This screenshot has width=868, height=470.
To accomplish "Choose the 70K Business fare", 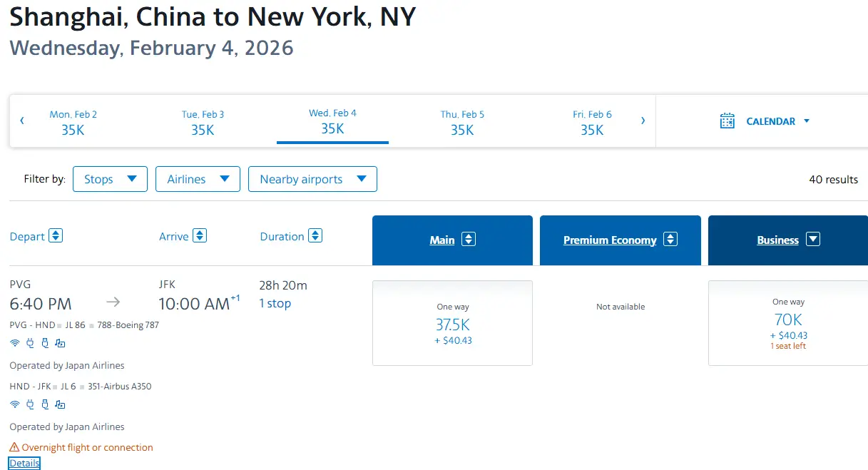I will point(787,323).
